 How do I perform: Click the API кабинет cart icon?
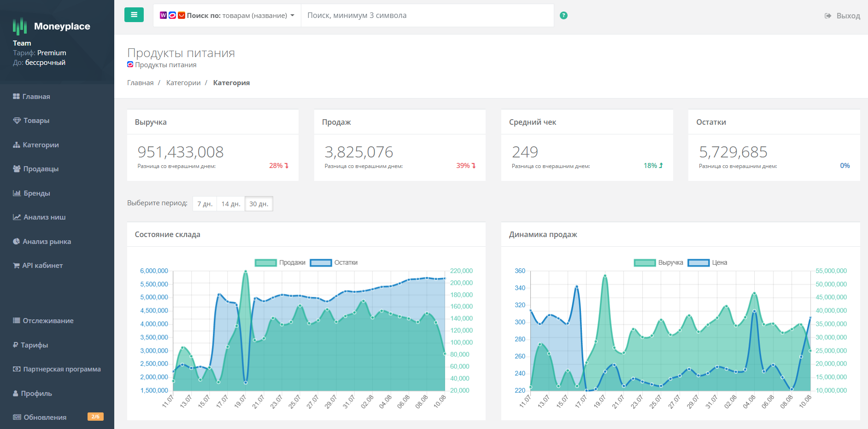click(x=17, y=266)
